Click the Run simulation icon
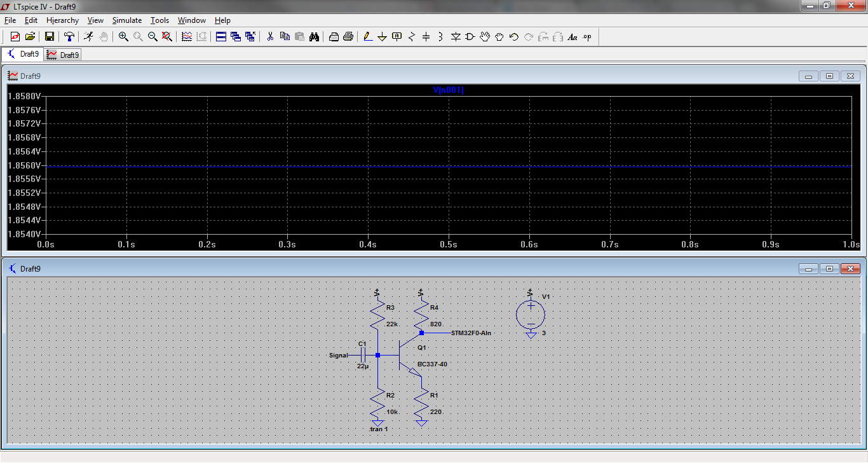 point(88,37)
